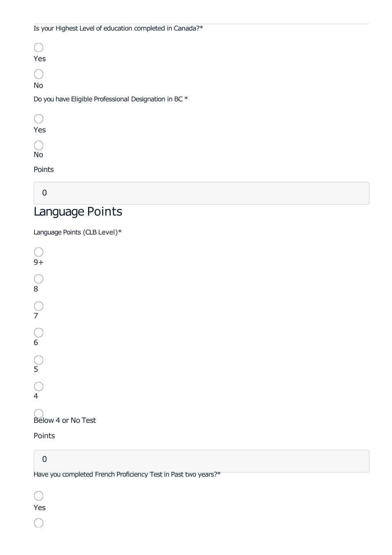The height and width of the screenshot is (555, 392).
Task: Select CLB level 4 radio button
Action: click(x=39, y=386)
